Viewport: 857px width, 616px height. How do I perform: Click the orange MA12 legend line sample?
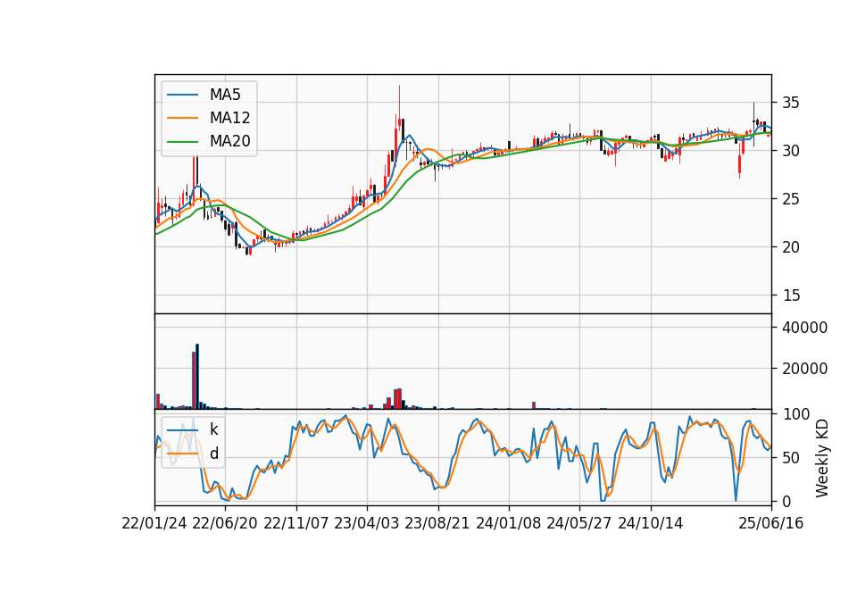tap(182, 118)
